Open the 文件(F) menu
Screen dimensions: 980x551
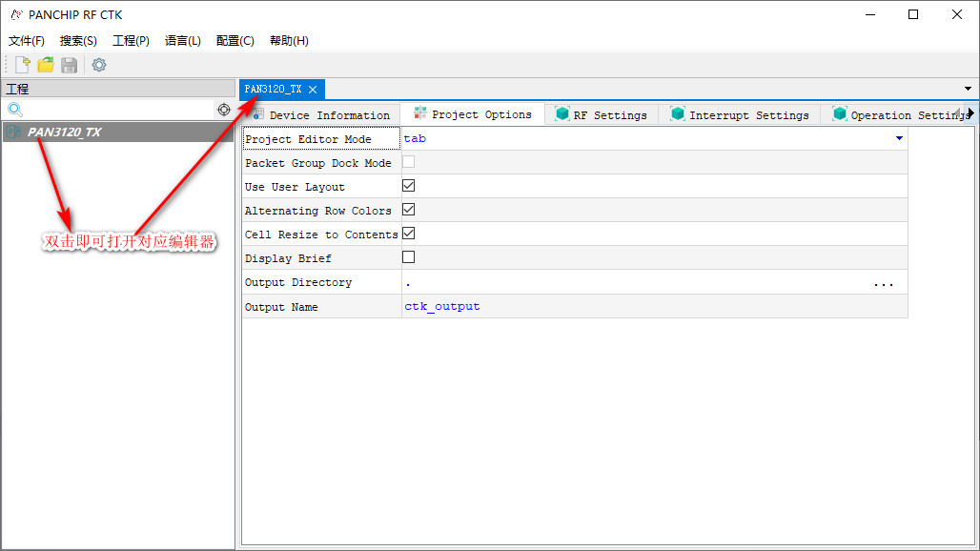coord(27,41)
